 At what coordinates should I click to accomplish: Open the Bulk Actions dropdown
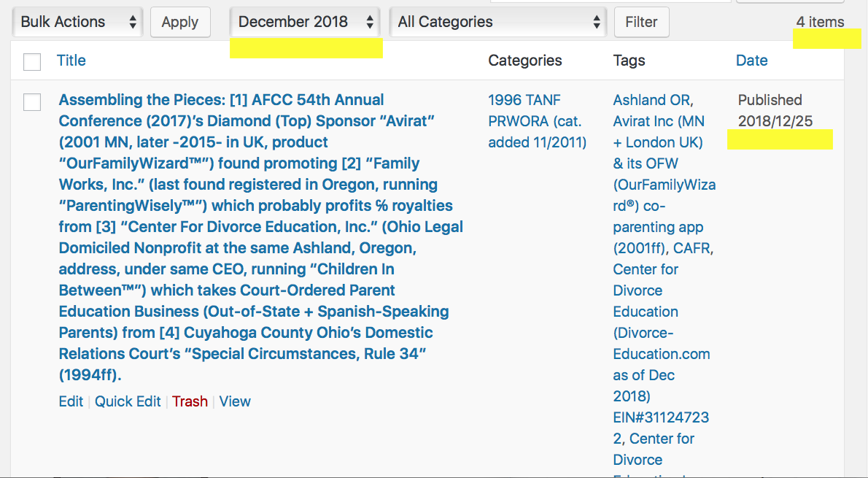click(x=78, y=22)
